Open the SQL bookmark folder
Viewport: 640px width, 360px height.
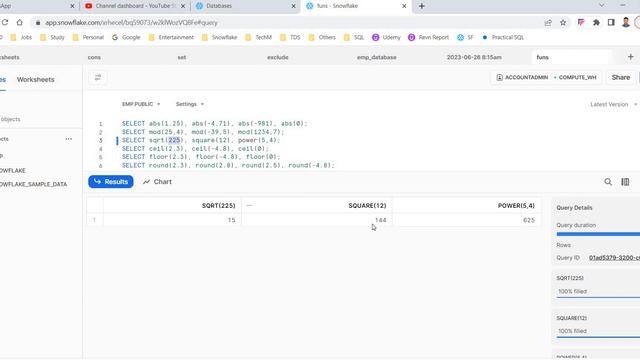[x=354, y=37]
